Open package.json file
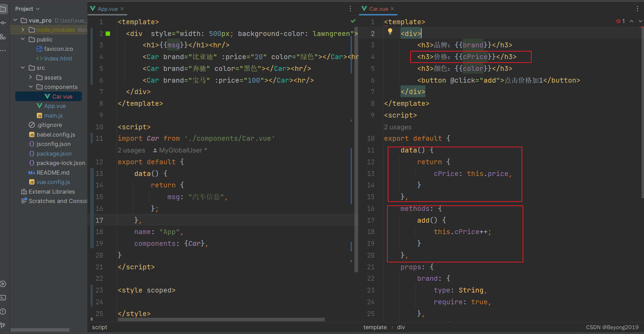Viewport: 644px width, 334px height. (x=50, y=154)
